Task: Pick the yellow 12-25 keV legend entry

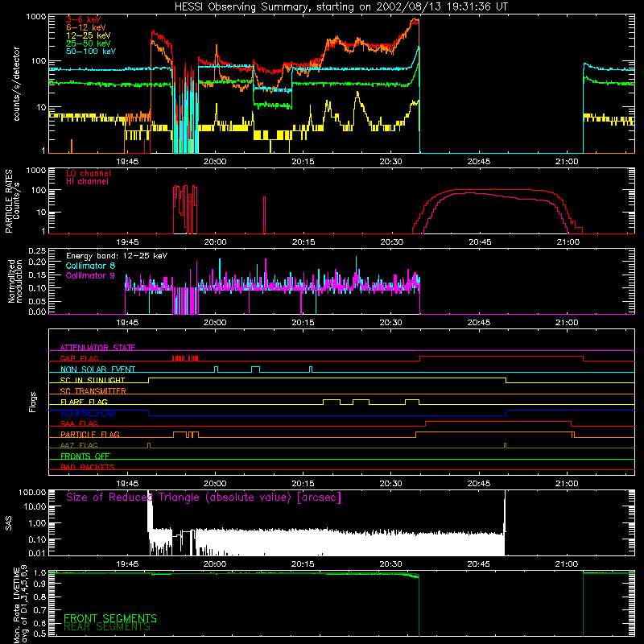Action: [x=89, y=35]
